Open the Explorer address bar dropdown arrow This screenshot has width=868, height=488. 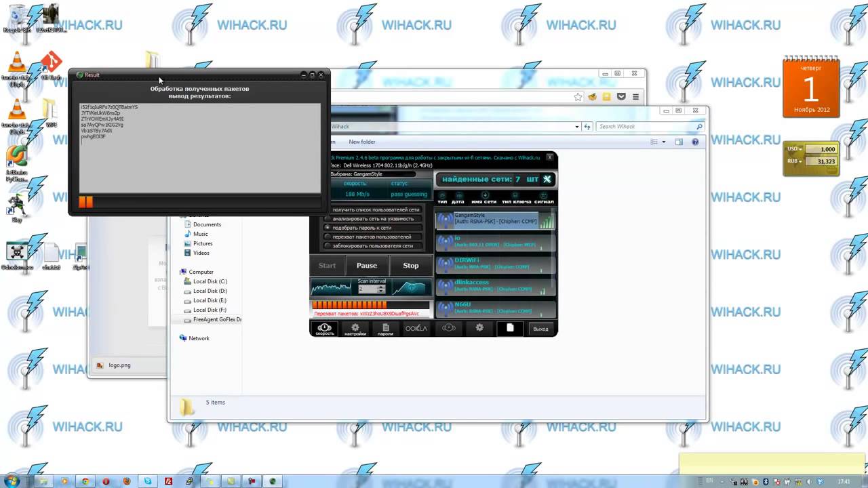click(577, 127)
